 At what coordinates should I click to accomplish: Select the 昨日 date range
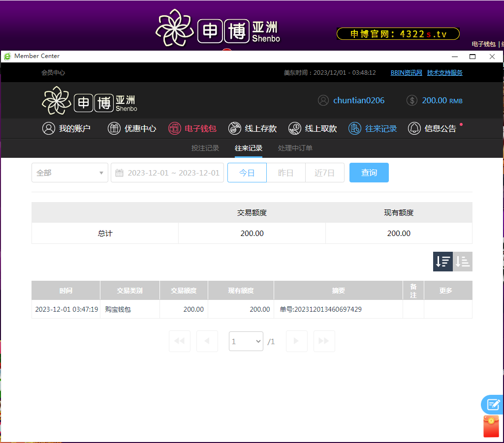click(x=285, y=173)
